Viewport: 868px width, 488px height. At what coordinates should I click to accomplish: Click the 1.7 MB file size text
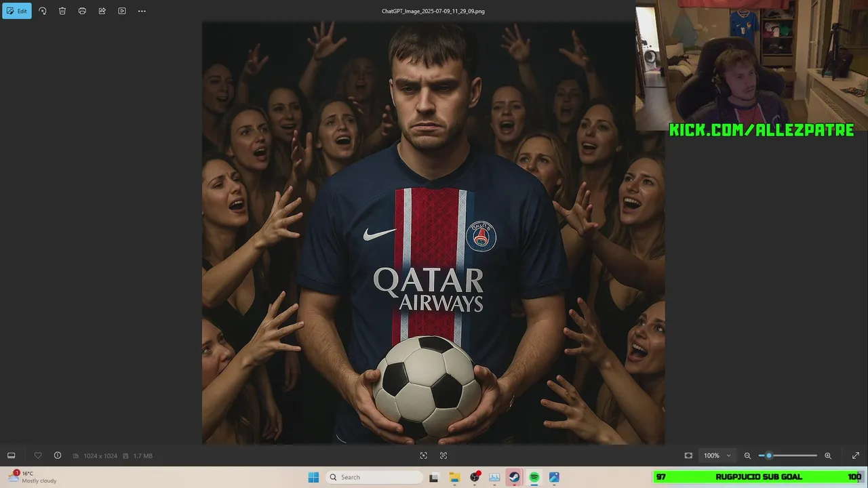[x=142, y=456]
